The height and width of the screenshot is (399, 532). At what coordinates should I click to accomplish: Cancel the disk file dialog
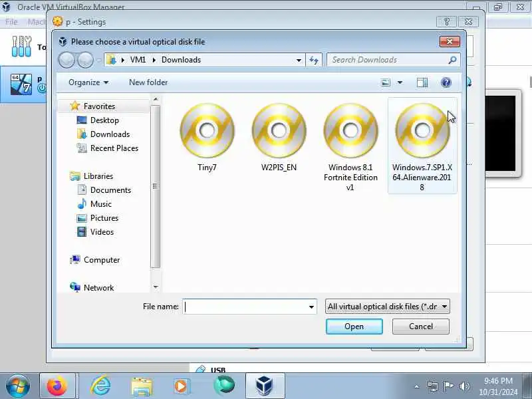click(421, 327)
